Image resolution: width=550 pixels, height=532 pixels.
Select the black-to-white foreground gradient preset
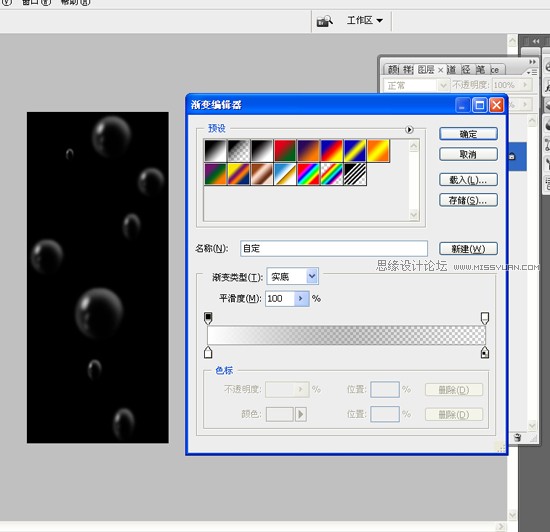pos(215,151)
